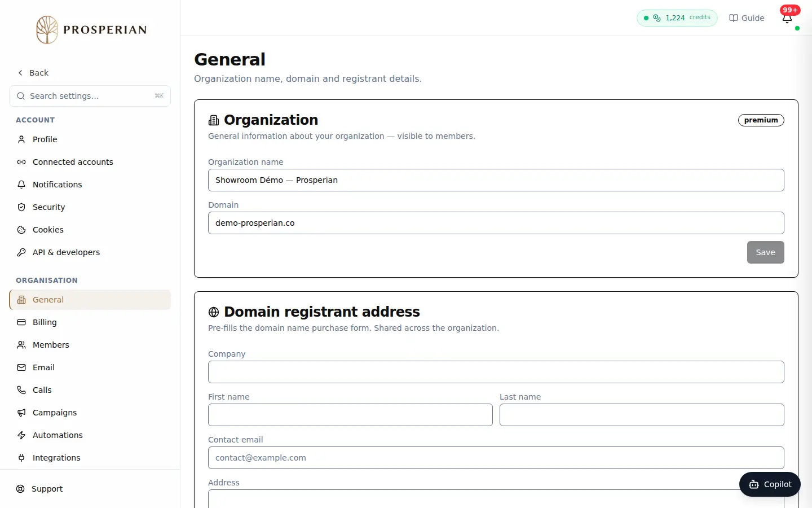Open the Members settings page
The height and width of the screenshot is (508, 812).
click(x=90, y=345)
